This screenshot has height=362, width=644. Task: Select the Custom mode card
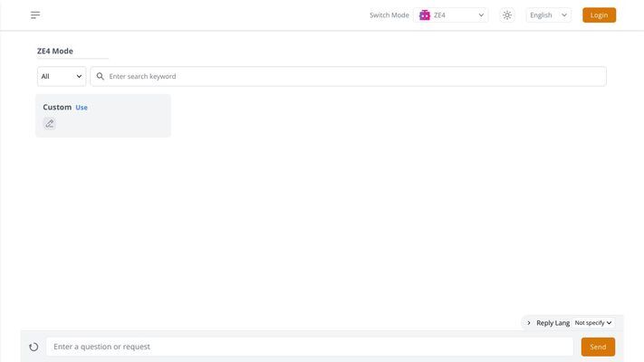(103, 115)
